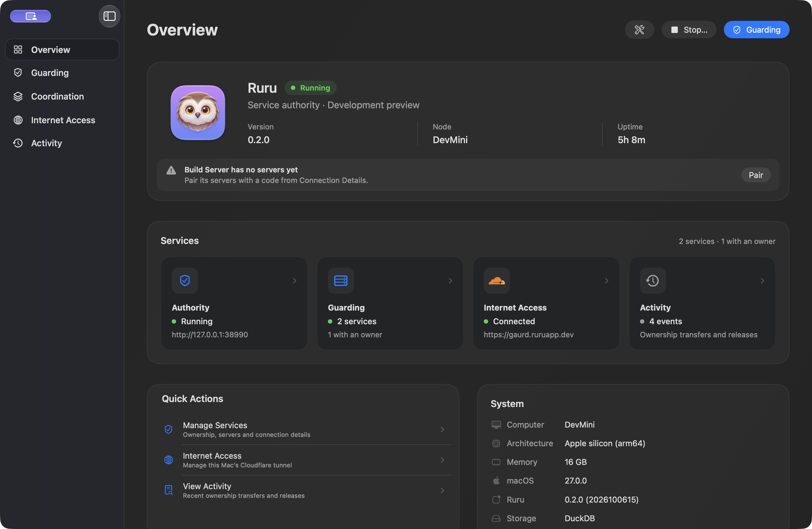Screen dimensions: 812x529
Task: Click the https://gaurd.ruruapp.dev URL
Action: (x=529, y=335)
